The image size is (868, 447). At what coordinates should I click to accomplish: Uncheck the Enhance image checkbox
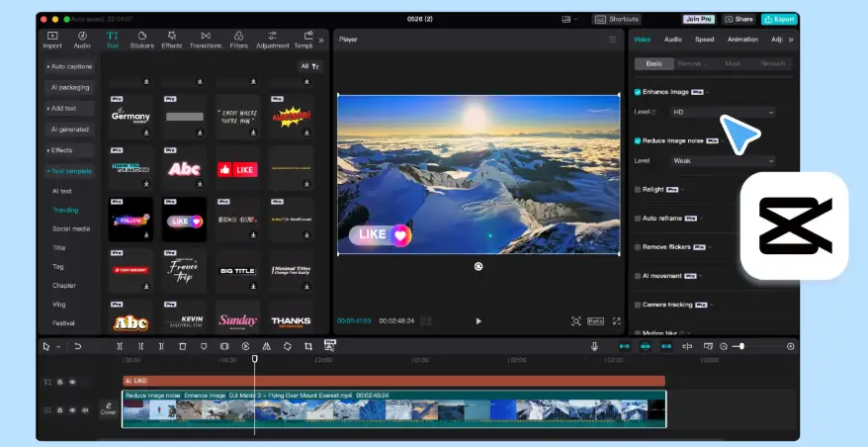tap(638, 92)
